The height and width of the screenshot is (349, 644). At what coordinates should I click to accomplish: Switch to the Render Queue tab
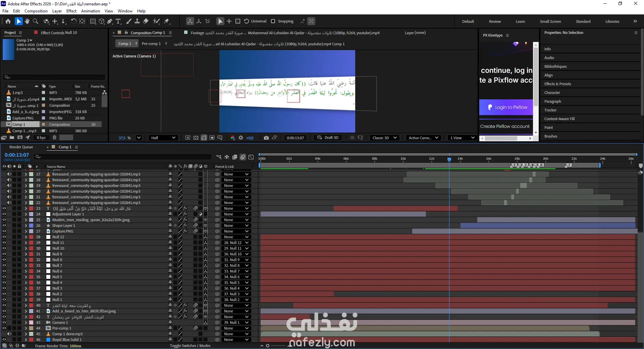point(21,147)
